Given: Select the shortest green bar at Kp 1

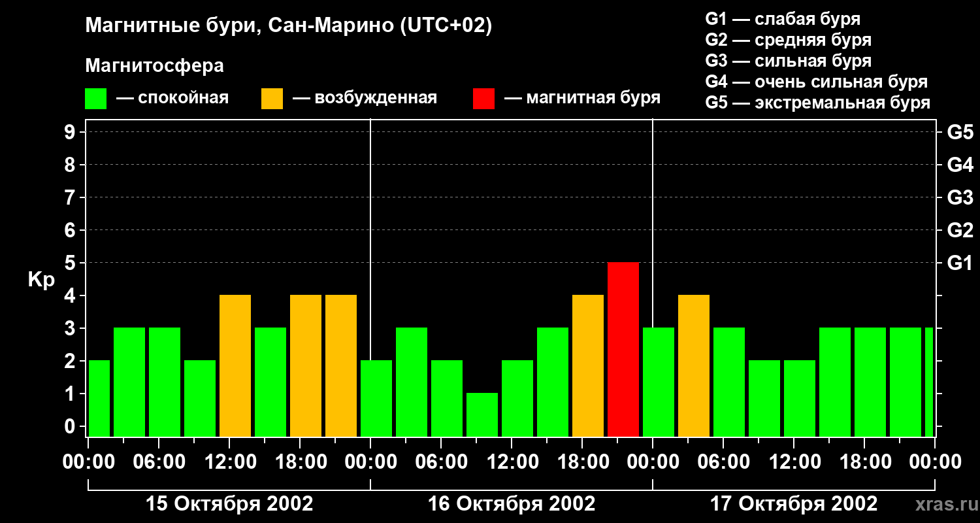Looking at the screenshot, I should point(482,414).
